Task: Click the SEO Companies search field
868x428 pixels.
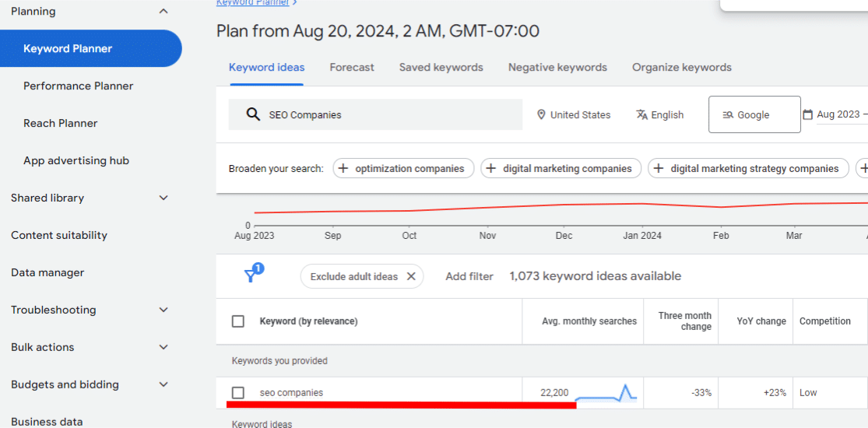Action: point(389,114)
